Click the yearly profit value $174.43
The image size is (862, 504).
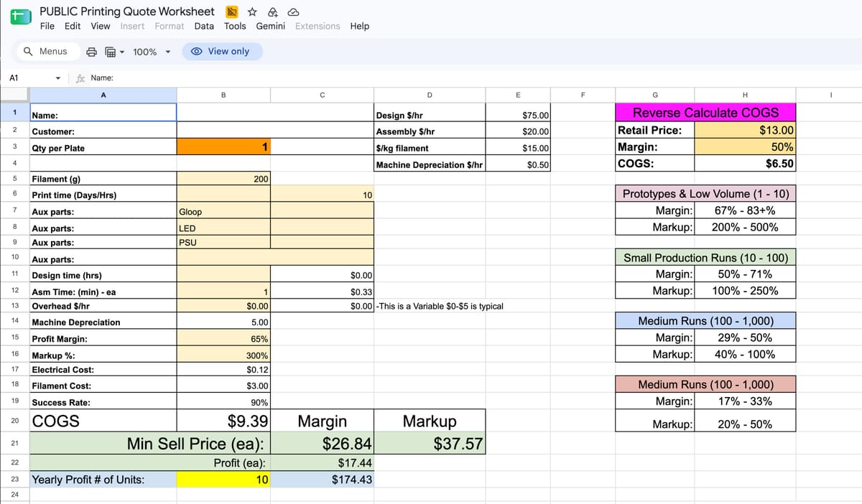point(322,480)
